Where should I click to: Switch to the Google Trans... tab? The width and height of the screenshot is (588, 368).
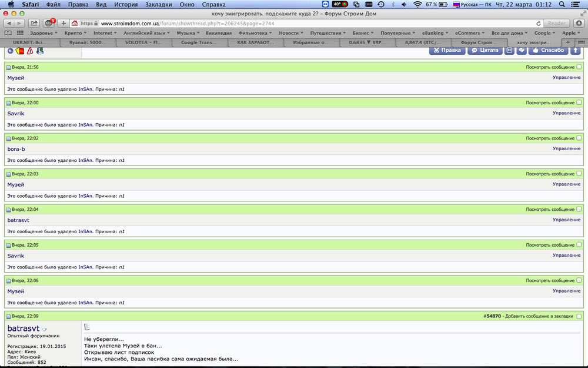199,42
